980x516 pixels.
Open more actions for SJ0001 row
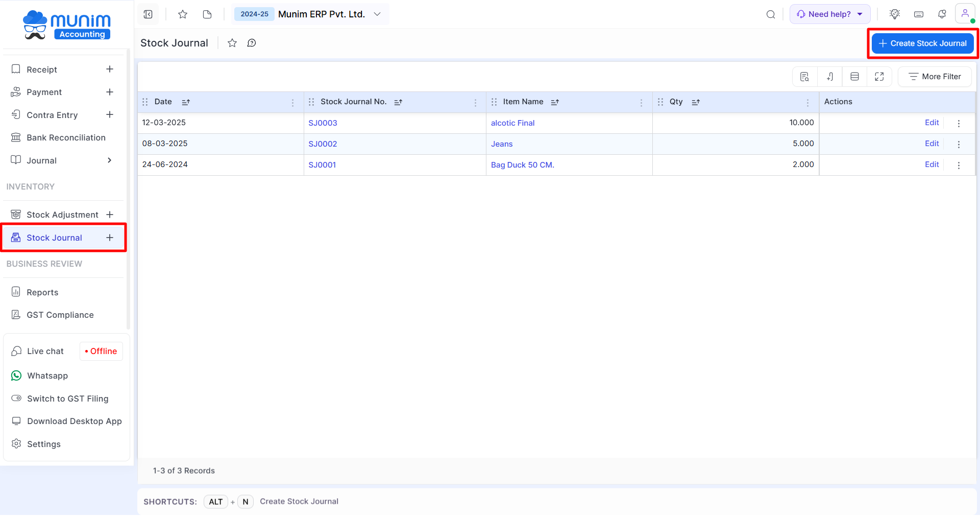(x=959, y=166)
